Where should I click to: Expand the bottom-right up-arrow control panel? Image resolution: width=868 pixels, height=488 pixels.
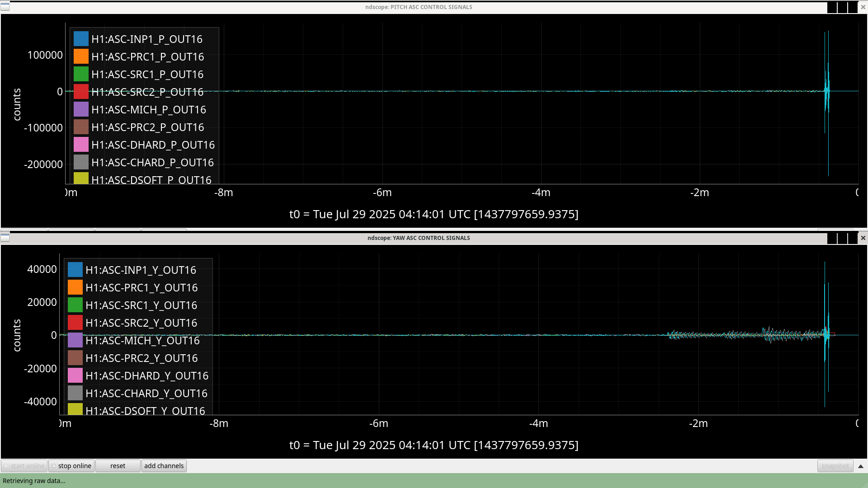tap(860, 466)
